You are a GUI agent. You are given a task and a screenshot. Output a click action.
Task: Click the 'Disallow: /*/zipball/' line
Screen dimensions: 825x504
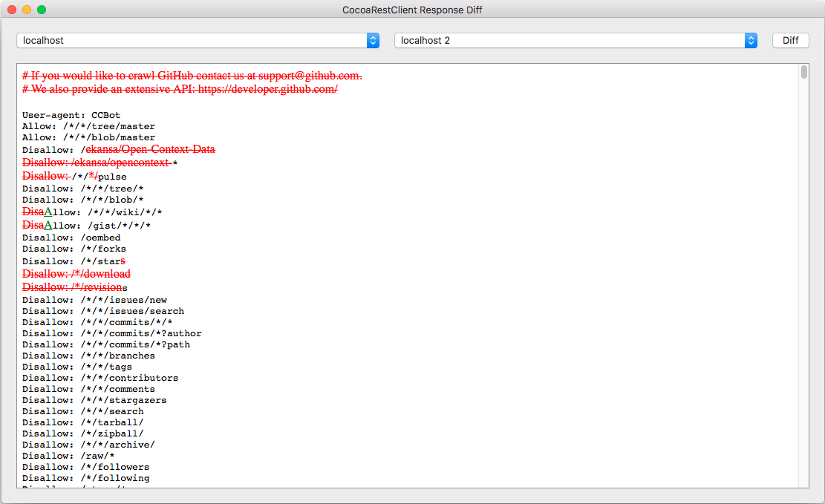[82, 433]
